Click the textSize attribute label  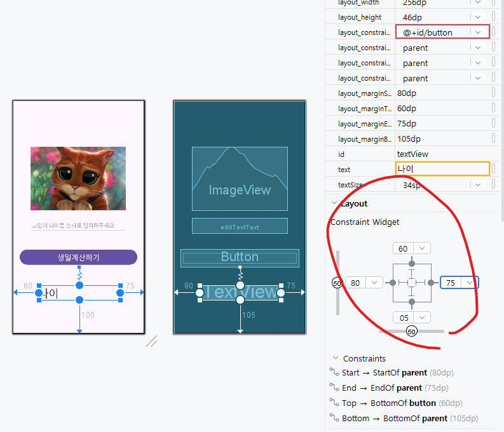click(350, 185)
